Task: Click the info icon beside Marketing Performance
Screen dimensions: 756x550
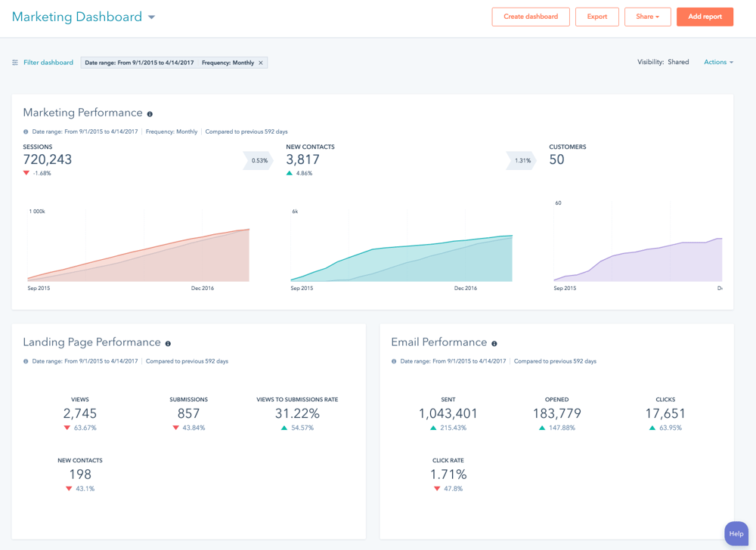Action: coord(150,114)
